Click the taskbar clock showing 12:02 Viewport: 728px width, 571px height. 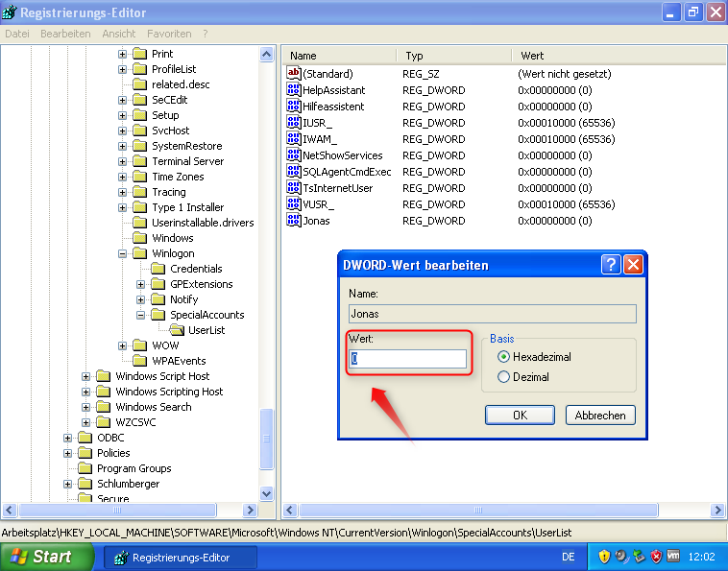701,557
